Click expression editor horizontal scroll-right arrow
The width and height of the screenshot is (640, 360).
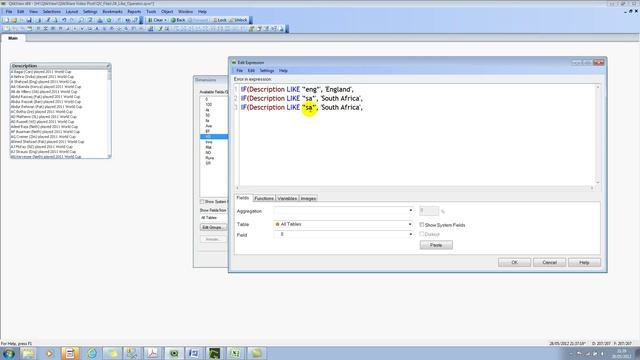pos(592,188)
